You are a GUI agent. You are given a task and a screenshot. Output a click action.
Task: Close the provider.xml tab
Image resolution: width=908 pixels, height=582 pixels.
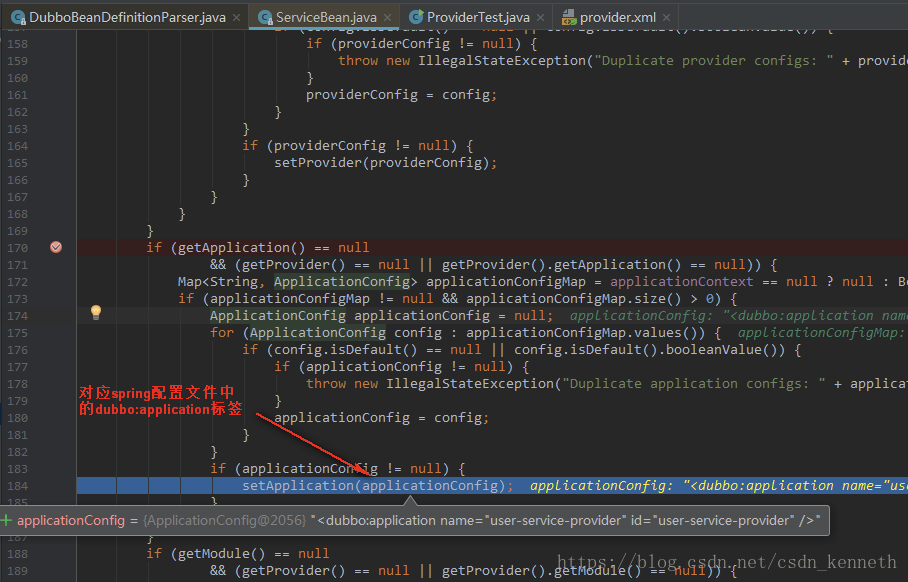(667, 17)
